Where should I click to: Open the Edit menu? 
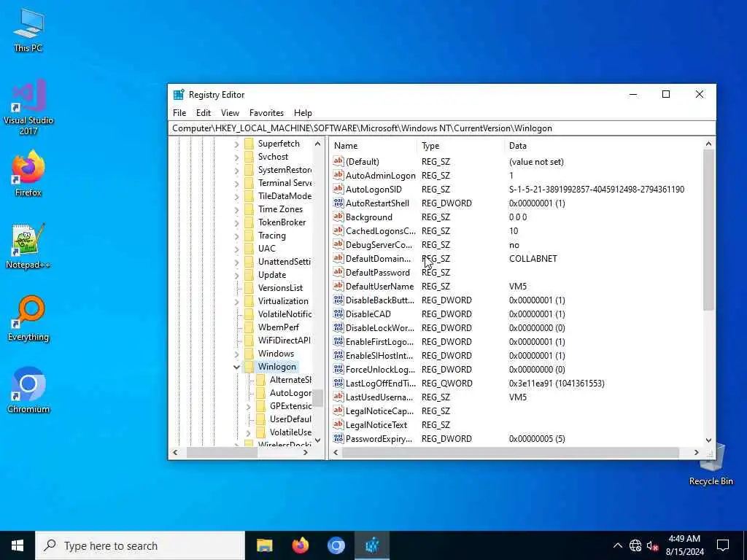tap(204, 113)
